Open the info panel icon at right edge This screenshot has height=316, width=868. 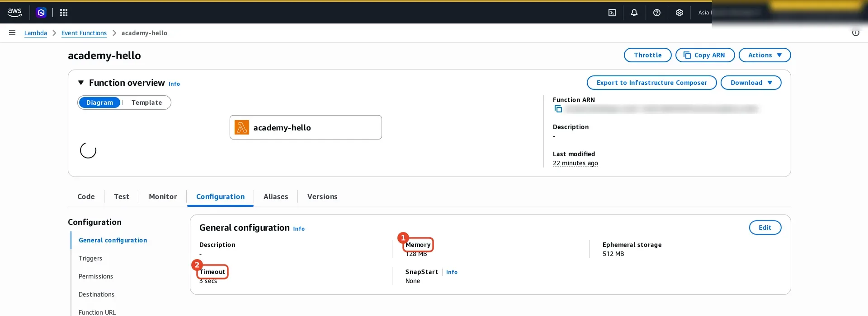pos(856,33)
